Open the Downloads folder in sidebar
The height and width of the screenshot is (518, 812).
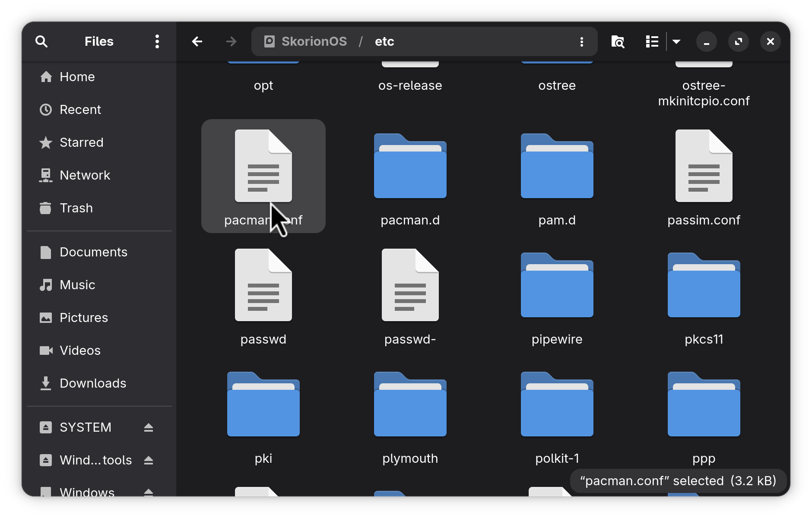92,383
